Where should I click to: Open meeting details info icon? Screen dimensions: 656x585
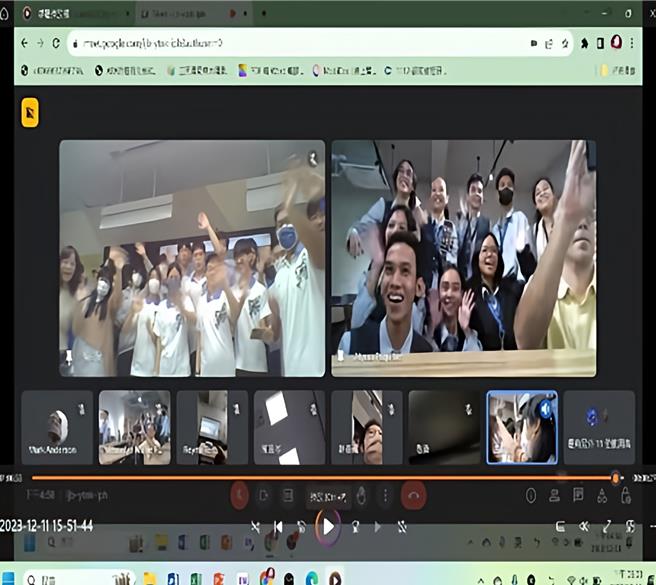click(x=531, y=495)
